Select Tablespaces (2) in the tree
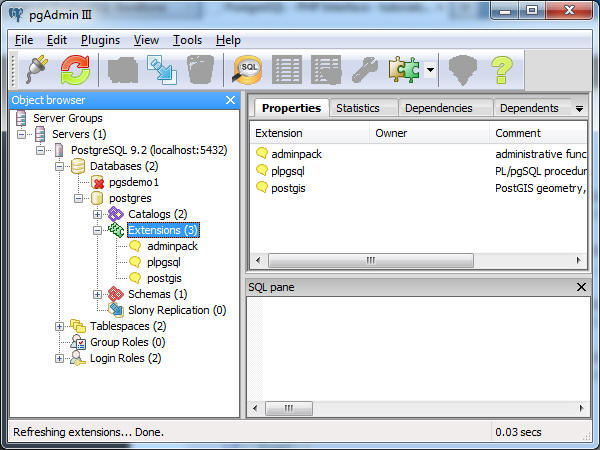Image resolution: width=600 pixels, height=450 pixels. point(128,326)
